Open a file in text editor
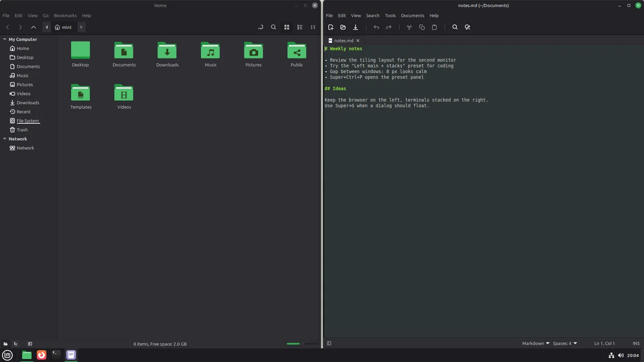This screenshot has height=362, width=644. 343,27
